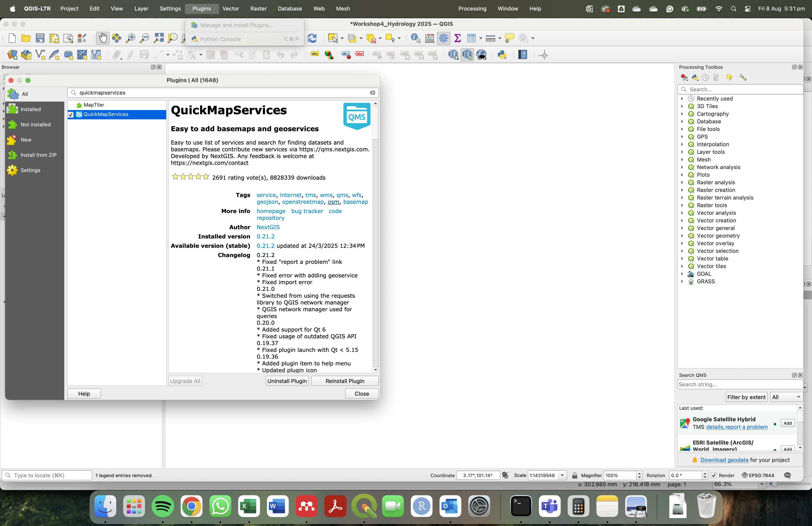Open the Scale dropdown arrow
This screenshot has width=812, height=526.
point(562,475)
